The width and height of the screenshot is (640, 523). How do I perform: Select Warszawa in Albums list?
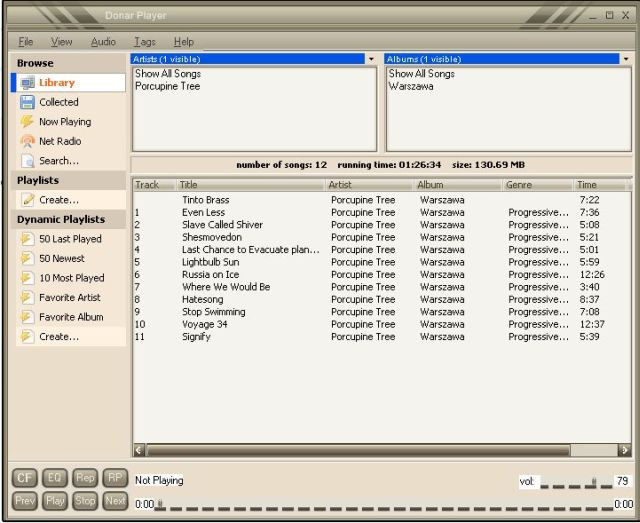coord(411,87)
